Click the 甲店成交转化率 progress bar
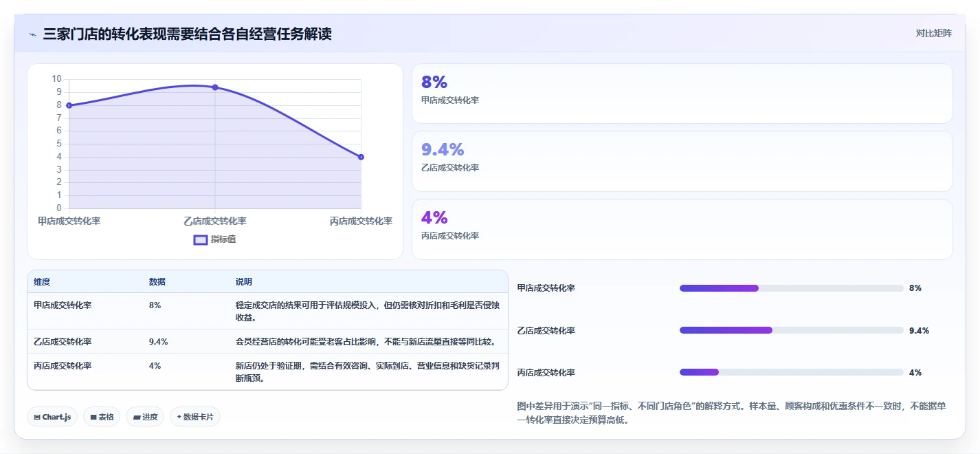Screen dimensions: 980x454 point(791,288)
